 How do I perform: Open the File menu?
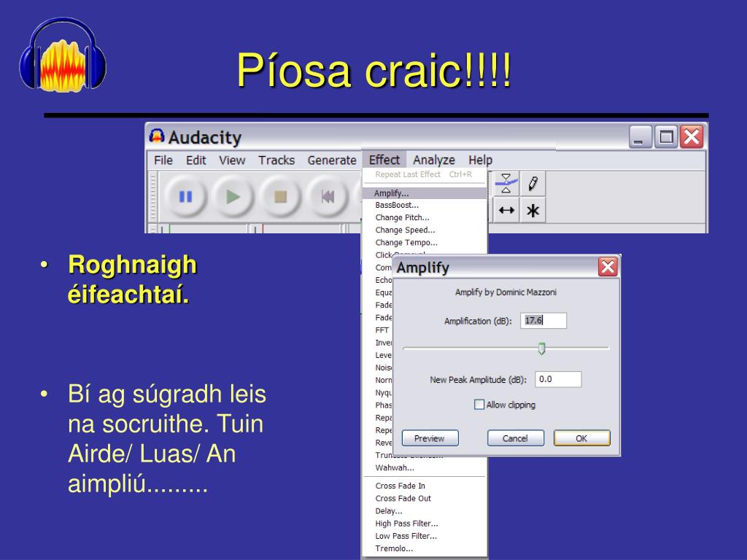(163, 160)
